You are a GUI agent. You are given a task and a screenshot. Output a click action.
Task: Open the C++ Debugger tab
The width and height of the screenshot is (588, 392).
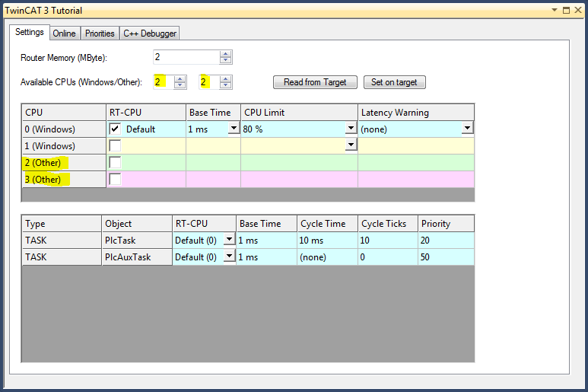pos(150,33)
